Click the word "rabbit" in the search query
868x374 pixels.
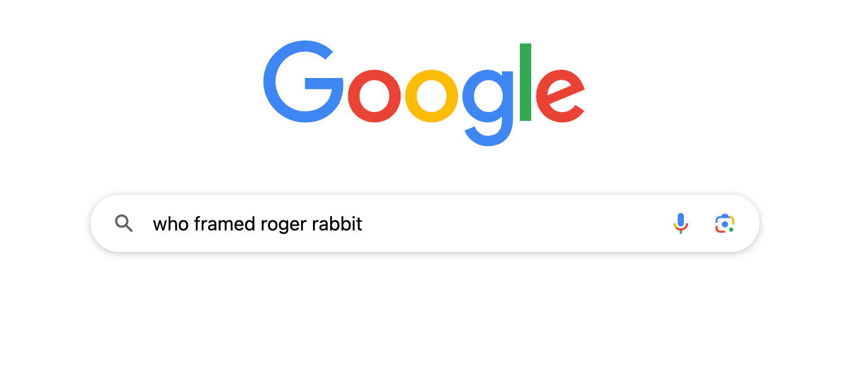pos(337,224)
